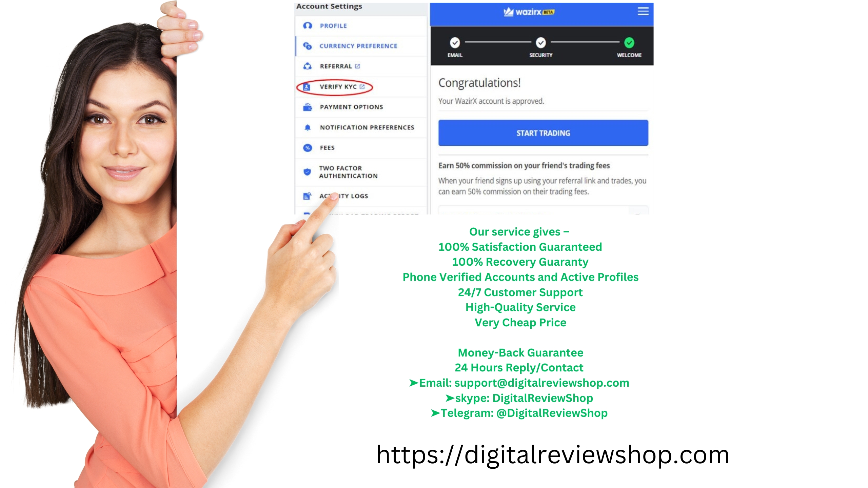The image size is (868, 488).
Task: Click the Payment Options icon
Action: 306,107
